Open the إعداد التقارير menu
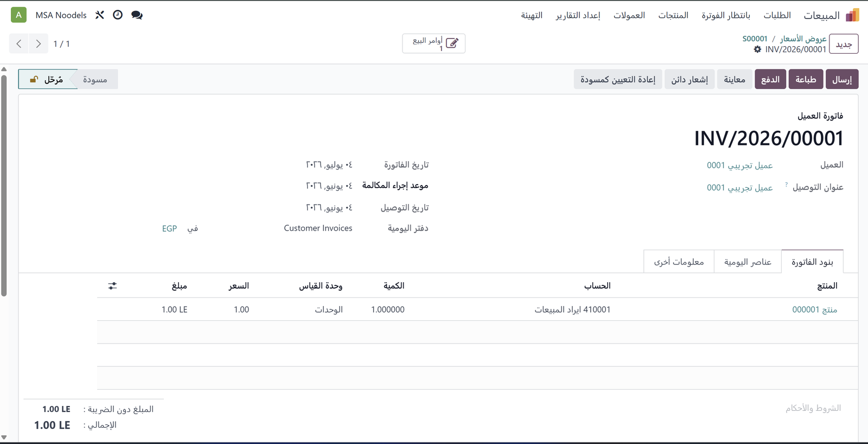 tap(578, 15)
